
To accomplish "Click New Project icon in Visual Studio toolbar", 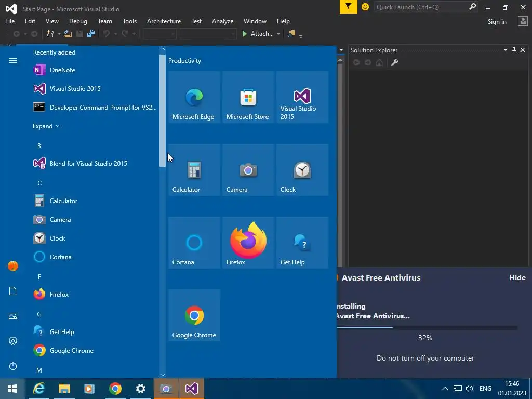I will pyautogui.click(x=50, y=34).
